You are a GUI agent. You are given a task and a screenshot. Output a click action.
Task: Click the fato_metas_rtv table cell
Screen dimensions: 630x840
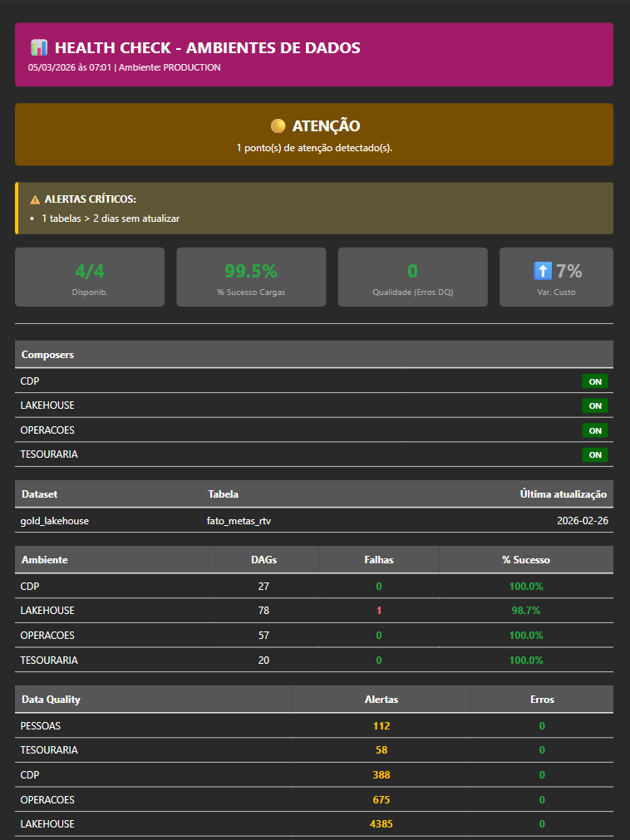click(x=239, y=521)
